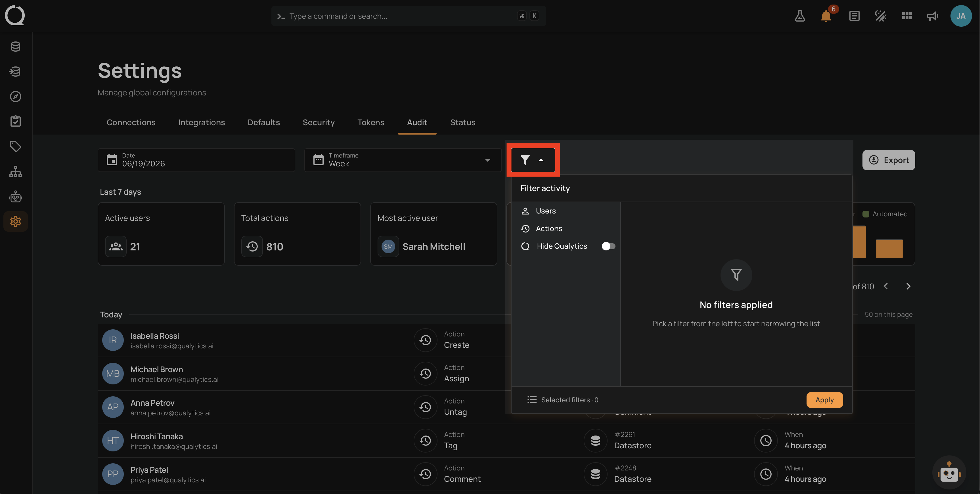The image size is (980, 494).
Task: Open the apps grid icon
Action: [907, 16]
